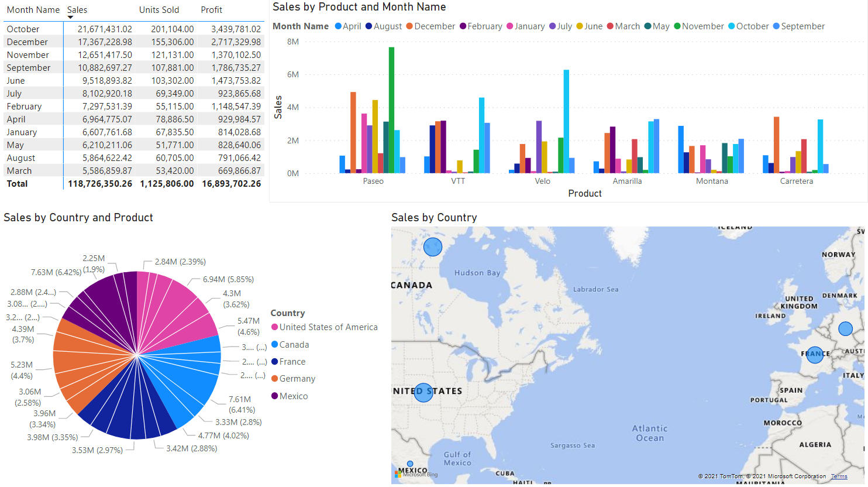Image resolution: width=868 pixels, height=487 pixels.
Task: Click the February month cell
Action: coord(24,107)
